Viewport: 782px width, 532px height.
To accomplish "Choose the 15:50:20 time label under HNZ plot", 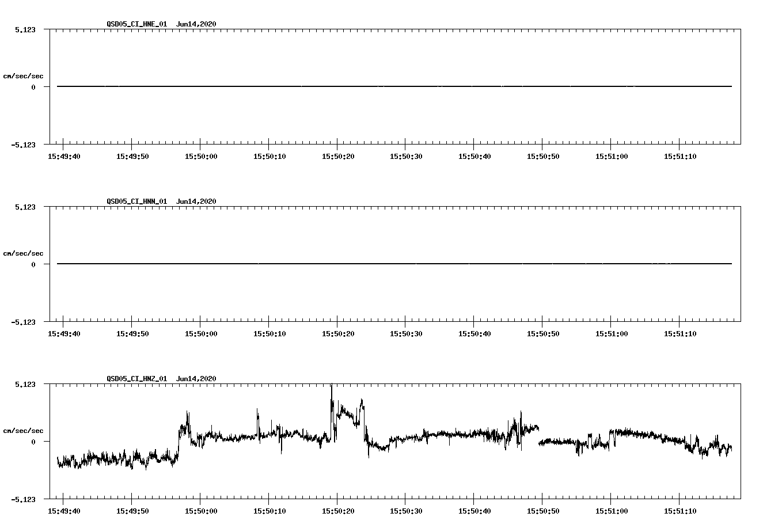I will coord(338,511).
